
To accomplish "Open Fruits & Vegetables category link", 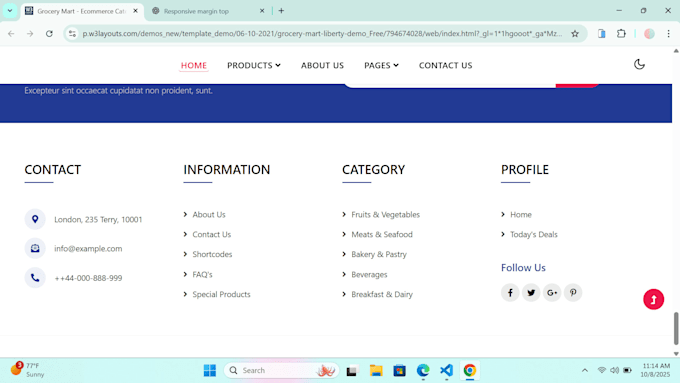I will coord(386,215).
